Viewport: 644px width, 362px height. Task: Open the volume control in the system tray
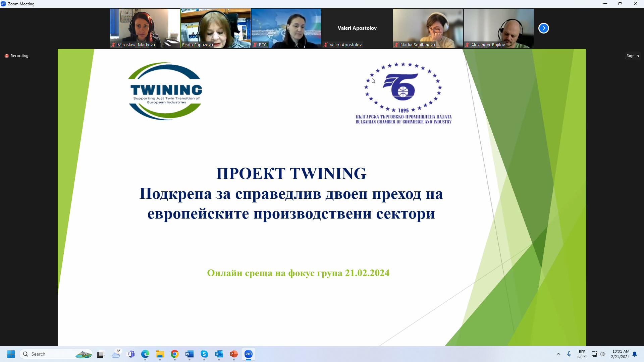(602, 354)
